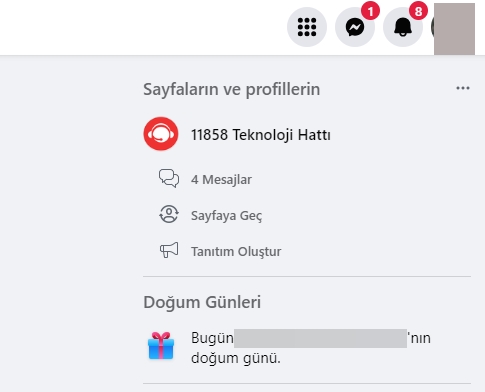Open the nine-dot Facebook menu grid

tap(307, 27)
